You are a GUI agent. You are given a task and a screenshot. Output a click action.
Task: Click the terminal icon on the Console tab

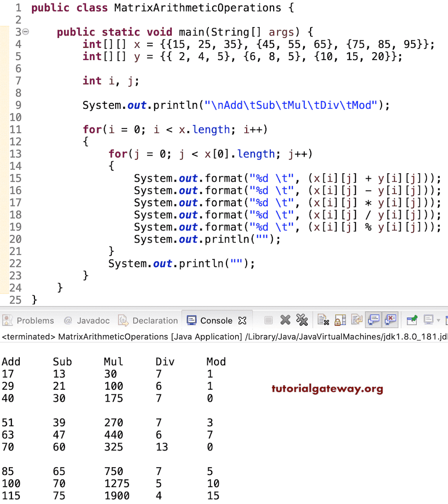pos(191,320)
